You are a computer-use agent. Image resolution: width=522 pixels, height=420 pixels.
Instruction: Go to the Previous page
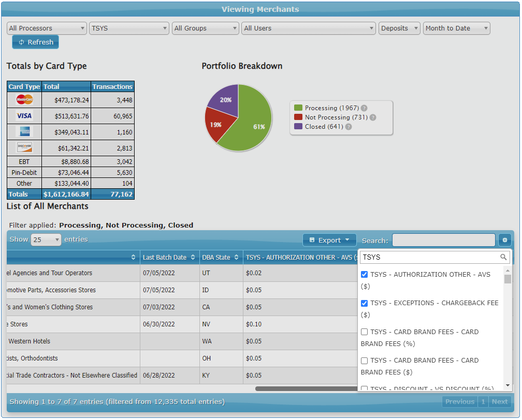pyautogui.click(x=460, y=402)
